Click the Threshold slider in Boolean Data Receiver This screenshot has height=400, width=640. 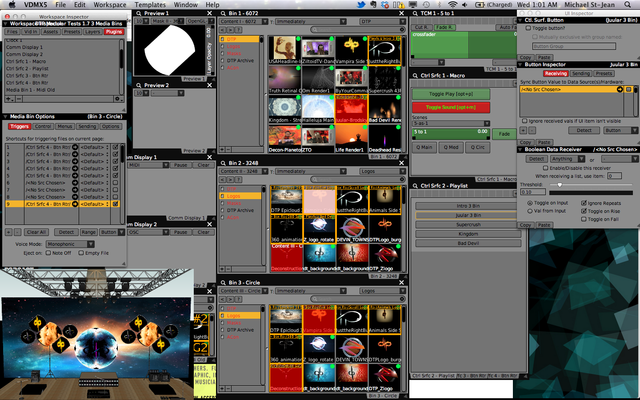591,185
